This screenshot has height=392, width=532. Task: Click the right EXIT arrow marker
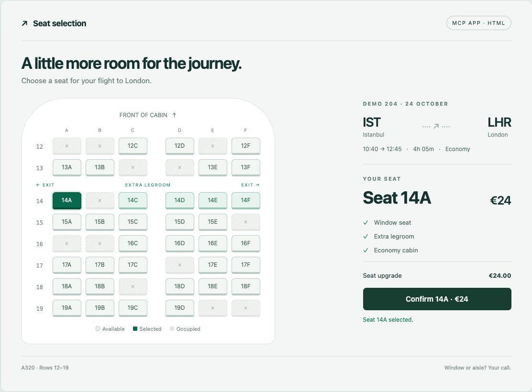pos(257,185)
